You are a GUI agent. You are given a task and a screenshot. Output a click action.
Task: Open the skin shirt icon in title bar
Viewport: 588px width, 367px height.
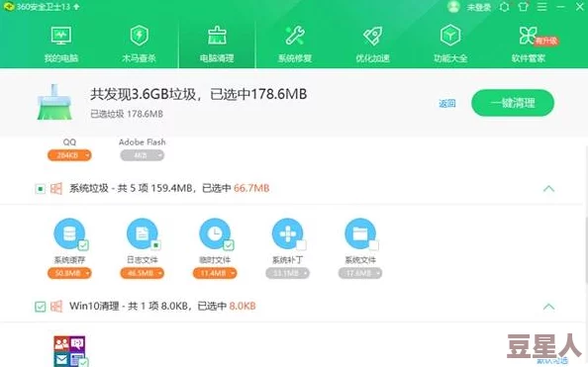tap(523, 7)
